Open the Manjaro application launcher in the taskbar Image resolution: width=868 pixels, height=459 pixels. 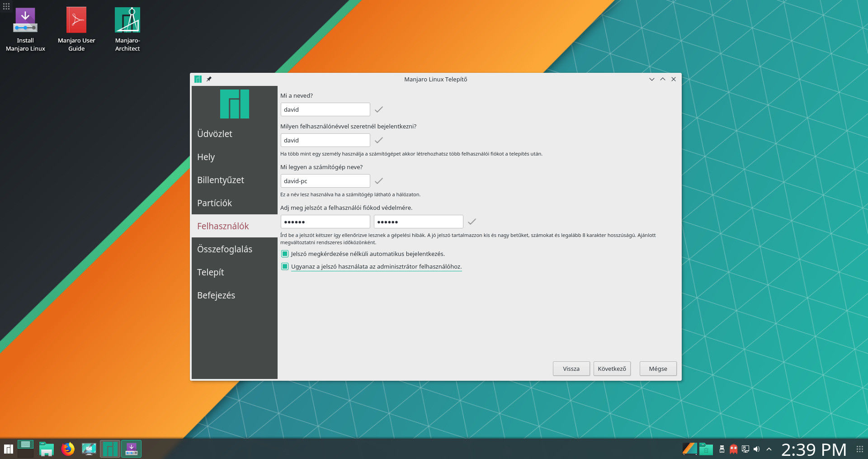point(9,449)
